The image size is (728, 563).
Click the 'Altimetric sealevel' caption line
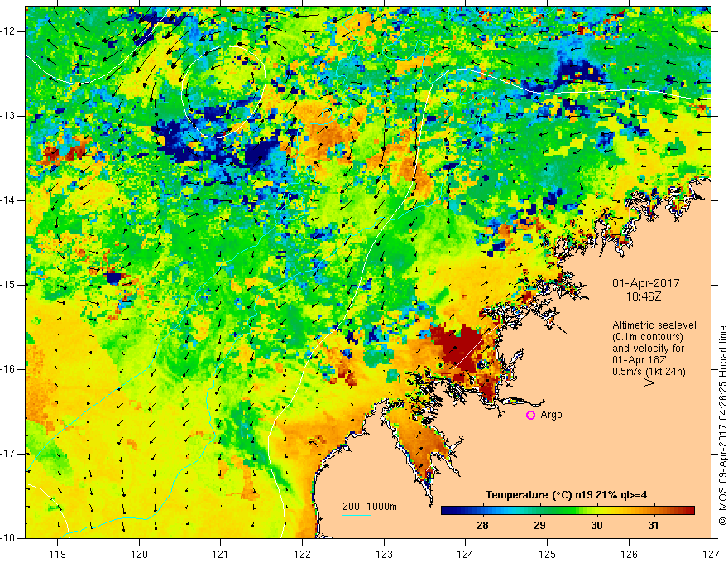pos(654,325)
